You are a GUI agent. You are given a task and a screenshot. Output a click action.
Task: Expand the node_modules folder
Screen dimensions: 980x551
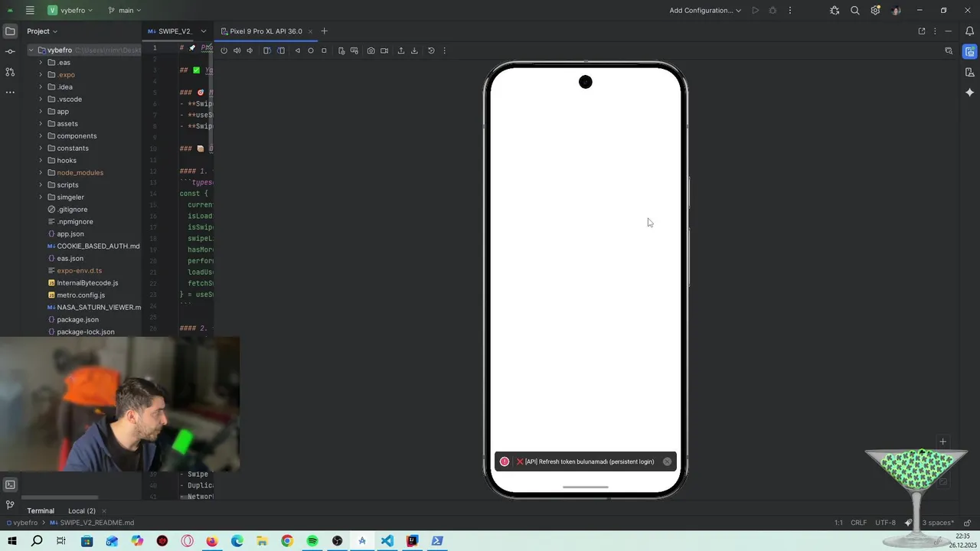click(41, 173)
